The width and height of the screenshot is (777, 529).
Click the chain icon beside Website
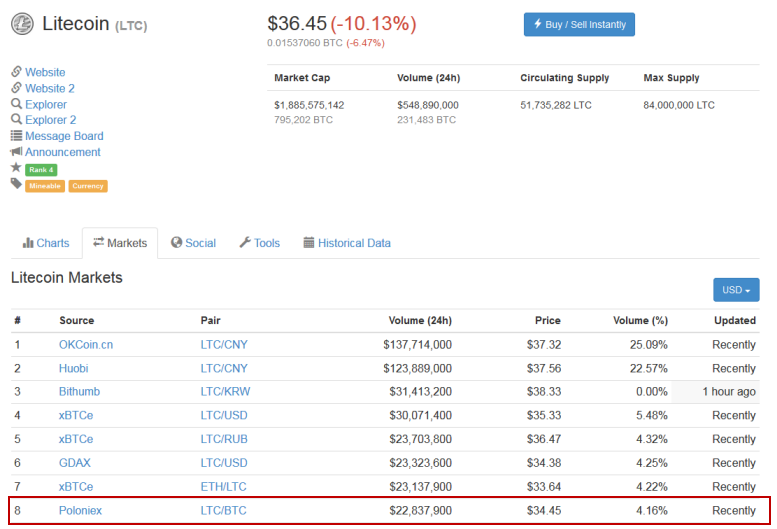[x=16, y=72]
